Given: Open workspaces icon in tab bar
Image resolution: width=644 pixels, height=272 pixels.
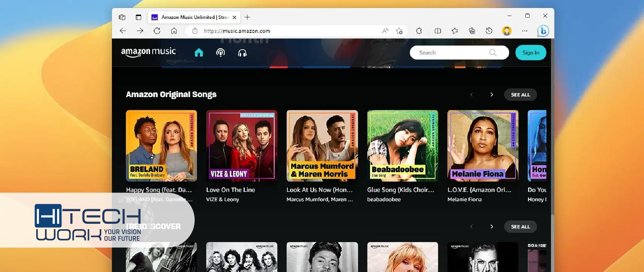Looking at the screenshot, I should (122, 17).
